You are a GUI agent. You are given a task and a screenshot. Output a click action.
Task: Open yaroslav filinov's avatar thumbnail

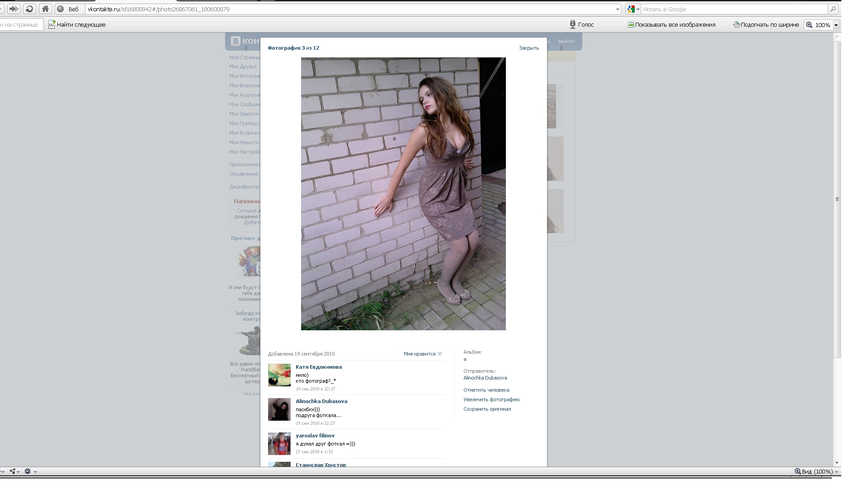(279, 444)
